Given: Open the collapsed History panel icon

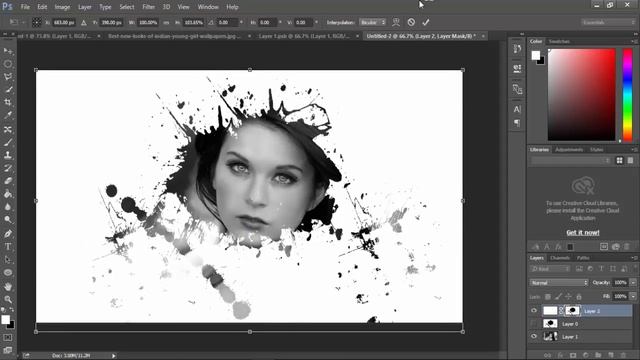Looking at the screenshot, I should click(x=517, y=49).
